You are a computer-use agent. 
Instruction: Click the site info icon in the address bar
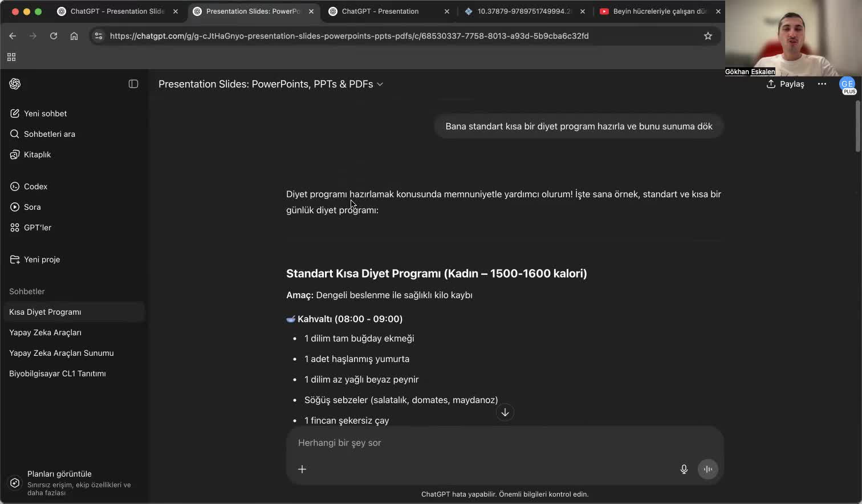(99, 36)
